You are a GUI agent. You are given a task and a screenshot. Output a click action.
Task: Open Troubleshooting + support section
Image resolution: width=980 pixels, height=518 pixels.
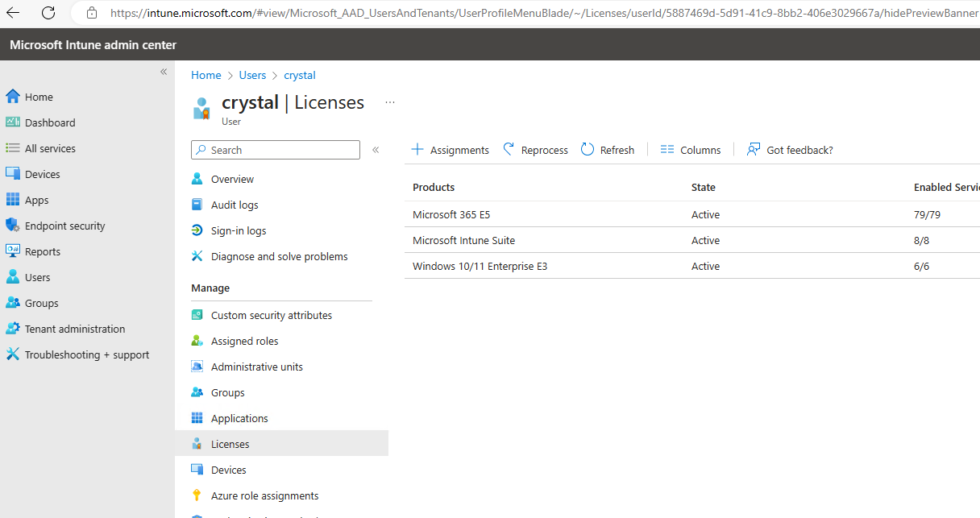point(87,354)
